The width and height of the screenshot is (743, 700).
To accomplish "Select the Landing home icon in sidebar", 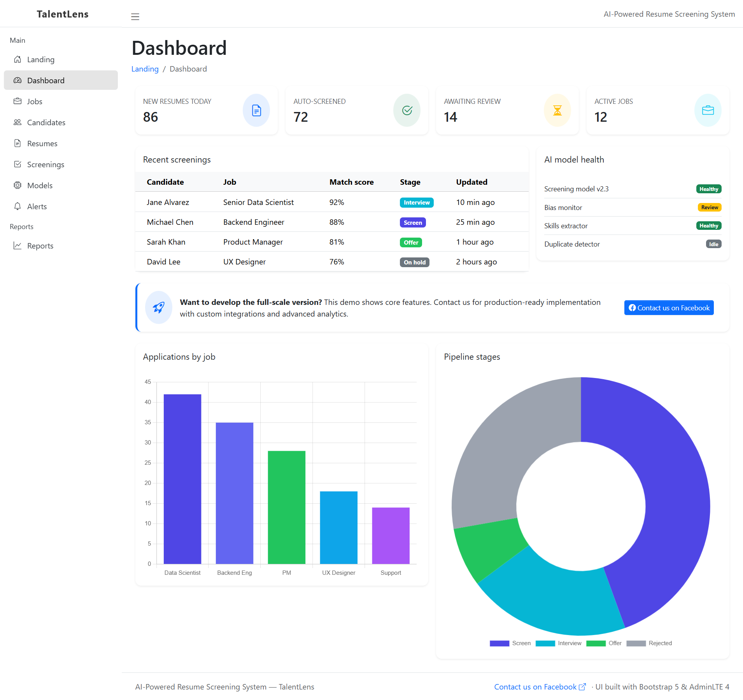I will tap(18, 59).
